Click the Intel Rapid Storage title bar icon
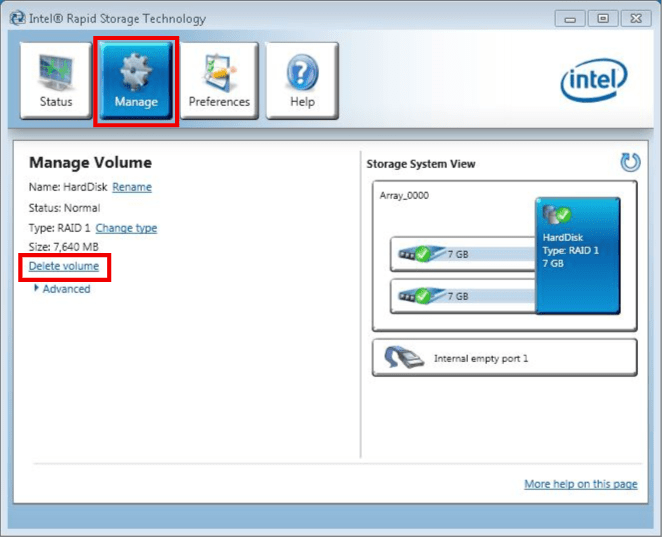663x538 pixels. 17,18
